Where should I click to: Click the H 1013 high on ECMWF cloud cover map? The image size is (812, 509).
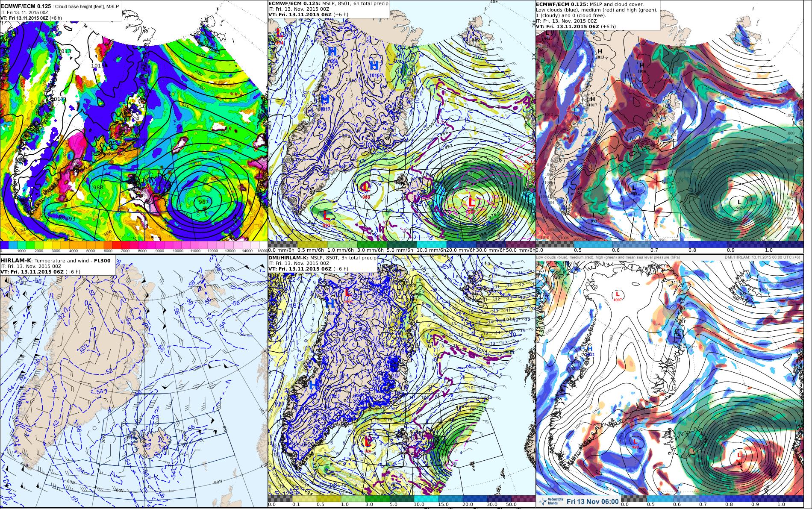600,53
